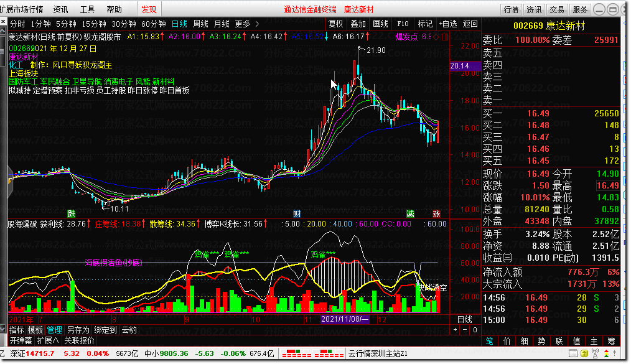631x364 pixels.
Task: Select the 笔 tab in the quote panel
Action: [489, 341]
